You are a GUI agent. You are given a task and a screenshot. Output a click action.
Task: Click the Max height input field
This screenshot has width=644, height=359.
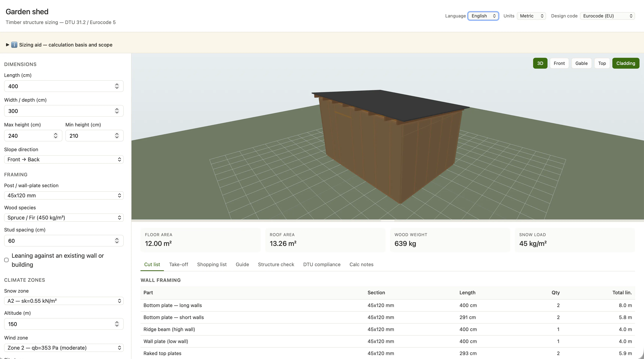33,136
